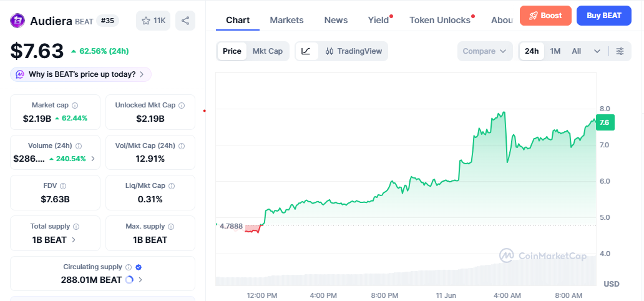Click the 12.91% Vol/Mkt Cap value
644x301 pixels.
pyautogui.click(x=150, y=159)
